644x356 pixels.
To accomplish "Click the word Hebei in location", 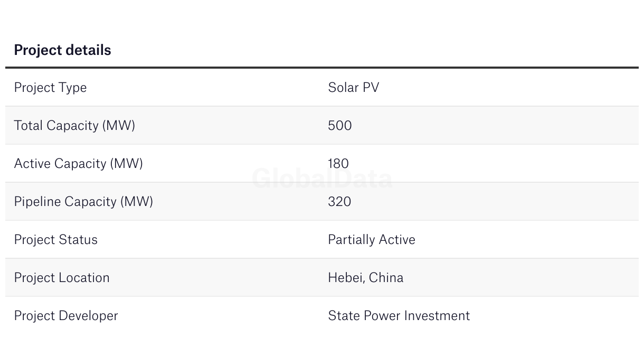I will point(345,278).
